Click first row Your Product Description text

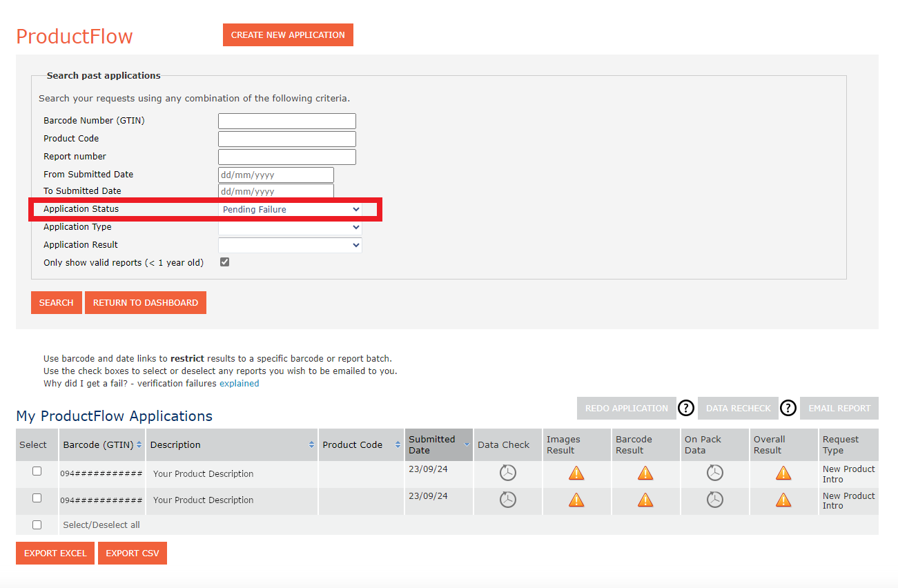203,473
